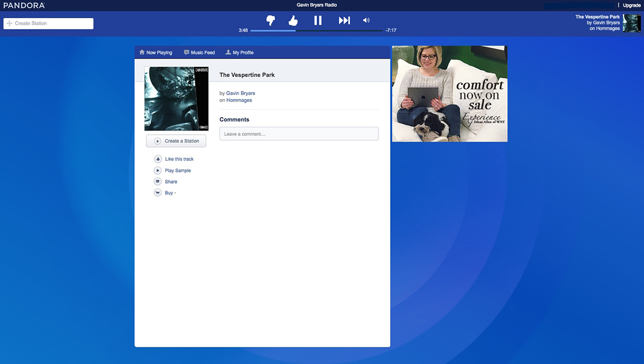The height and width of the screenshot is (364, 644).
Task: Click The Vespertine Park track heading
Action: click(247, 75)
